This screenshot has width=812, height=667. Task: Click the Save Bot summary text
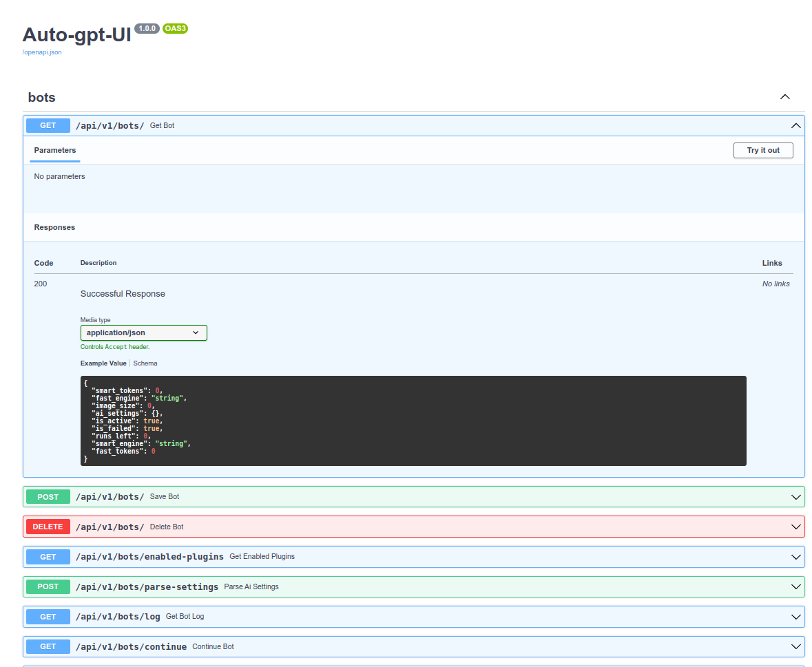[x=165, y=497]
